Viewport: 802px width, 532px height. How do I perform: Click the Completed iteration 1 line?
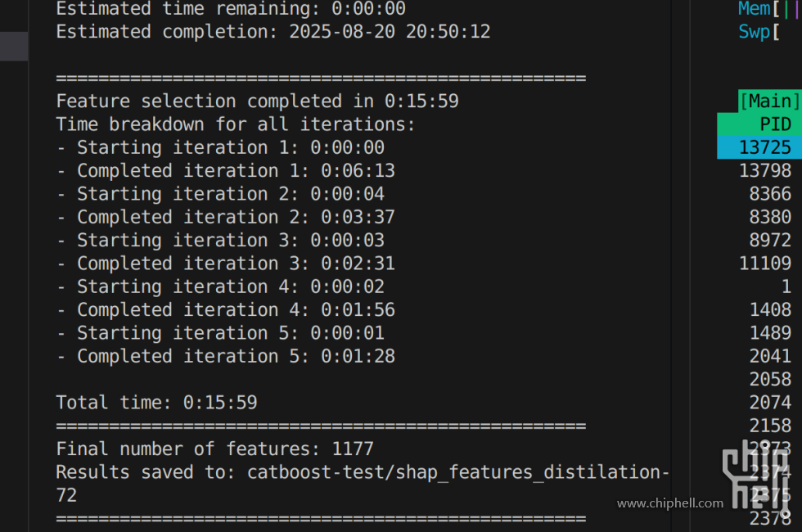pos(226,171)
